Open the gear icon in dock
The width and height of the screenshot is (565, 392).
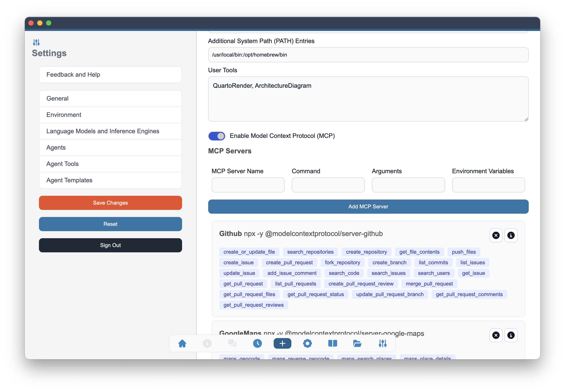pos(307,343)
